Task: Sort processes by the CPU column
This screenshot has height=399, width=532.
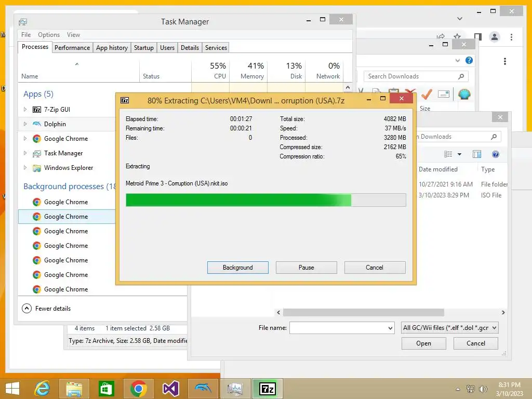Action: coord(210,71)
